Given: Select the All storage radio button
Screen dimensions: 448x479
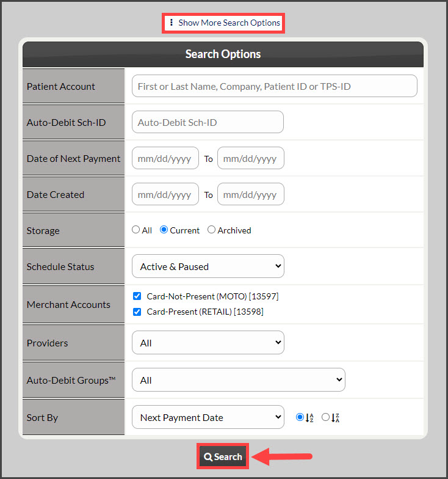Looking at the screenshot, I should [x=135, y=230].
